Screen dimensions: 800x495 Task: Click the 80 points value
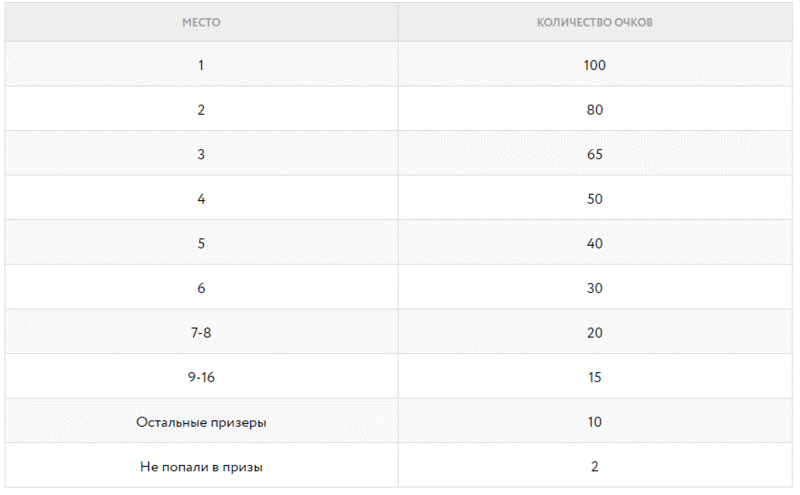(595, 110)
